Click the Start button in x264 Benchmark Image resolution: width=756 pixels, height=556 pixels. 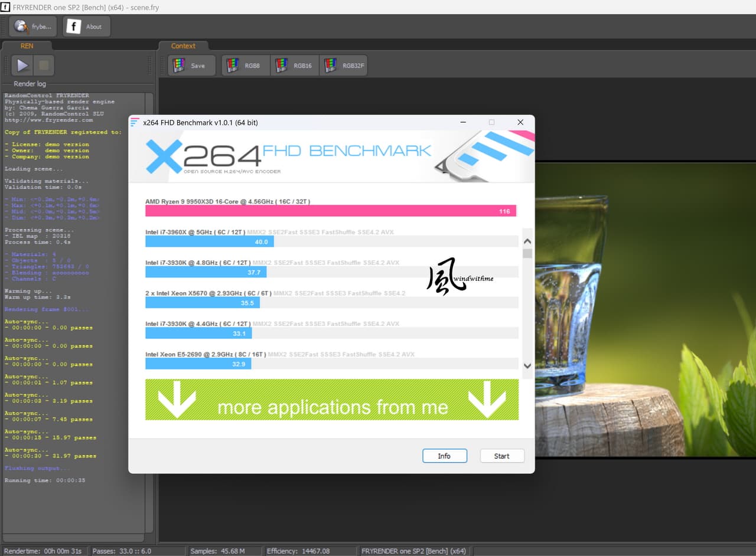coord(501,456)
